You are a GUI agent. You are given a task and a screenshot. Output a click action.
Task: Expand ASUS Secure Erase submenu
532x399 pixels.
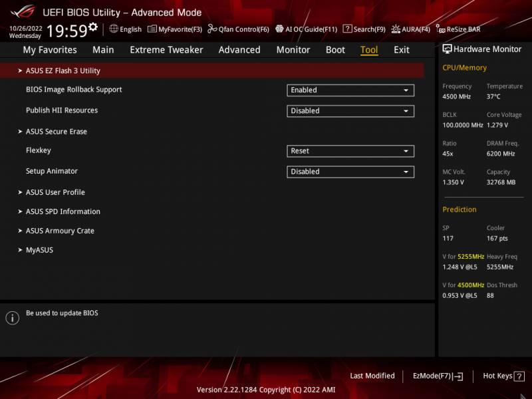point(57,132)
